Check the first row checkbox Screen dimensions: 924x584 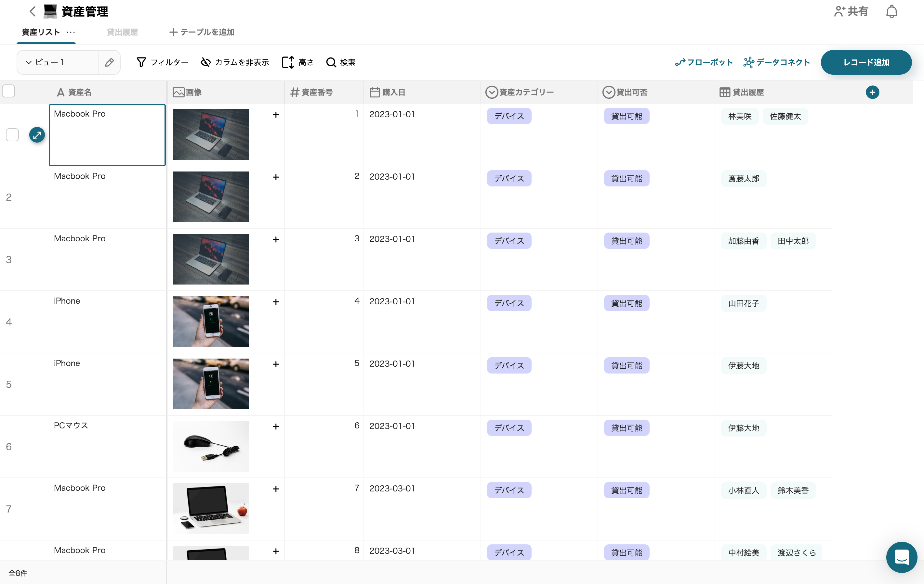[12, 135]
